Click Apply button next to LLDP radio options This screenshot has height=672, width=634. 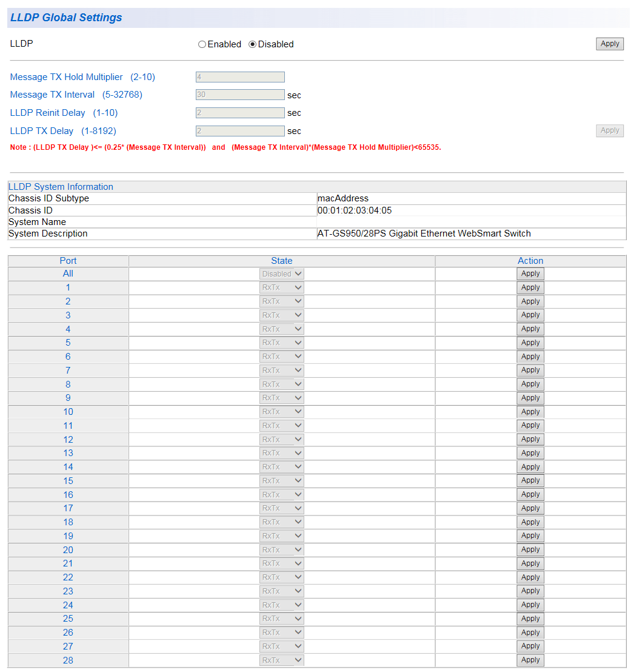[x=609, y=44]
